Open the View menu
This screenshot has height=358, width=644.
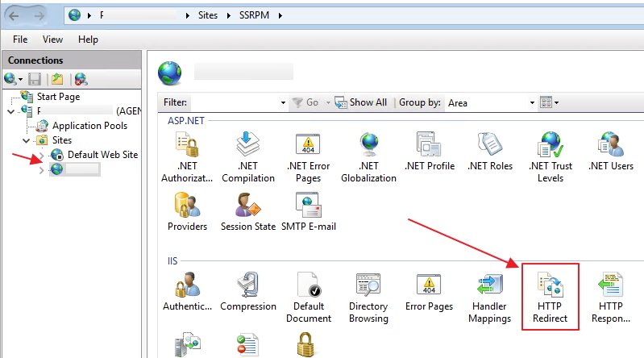[x=52, y=40]
